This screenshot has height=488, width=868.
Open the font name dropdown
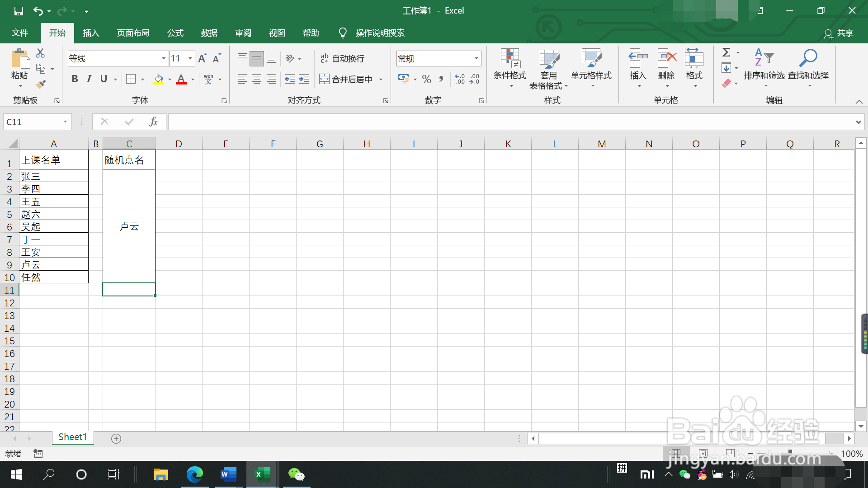pyautogui.click(x=164, y=58)
